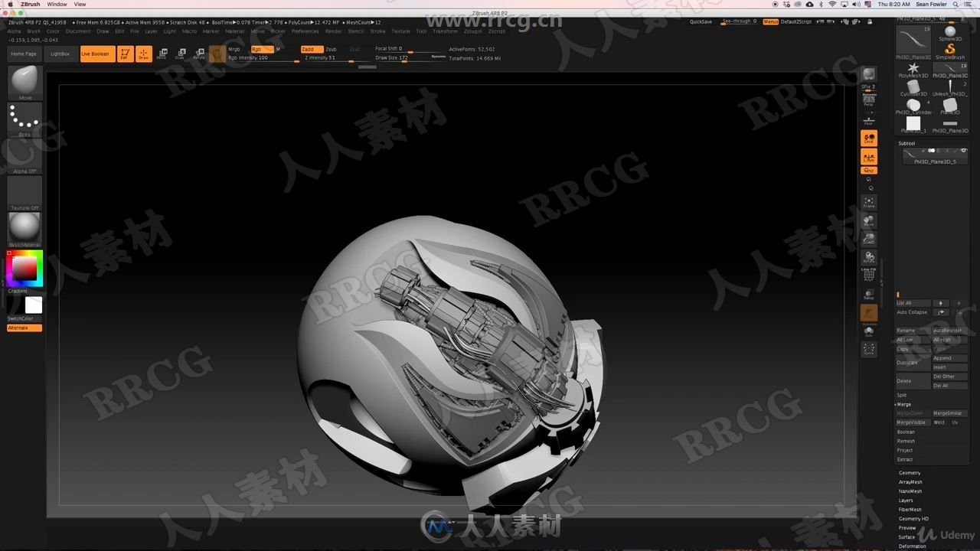Open the Transform menu

(445, 31)
